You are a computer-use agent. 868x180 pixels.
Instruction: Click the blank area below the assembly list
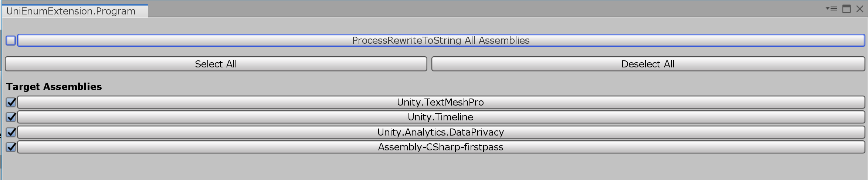pyautogui.click(x=434, y=167)
